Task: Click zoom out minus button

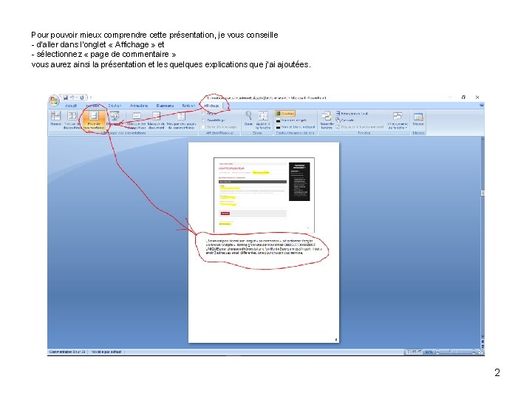Action: coord(437,352)
